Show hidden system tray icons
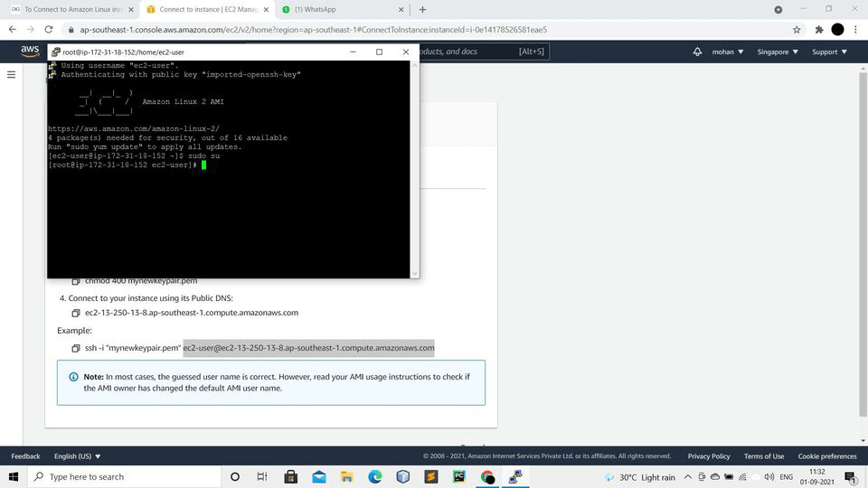This screenshot has width=868, height=488. click(x=687, y=477)
